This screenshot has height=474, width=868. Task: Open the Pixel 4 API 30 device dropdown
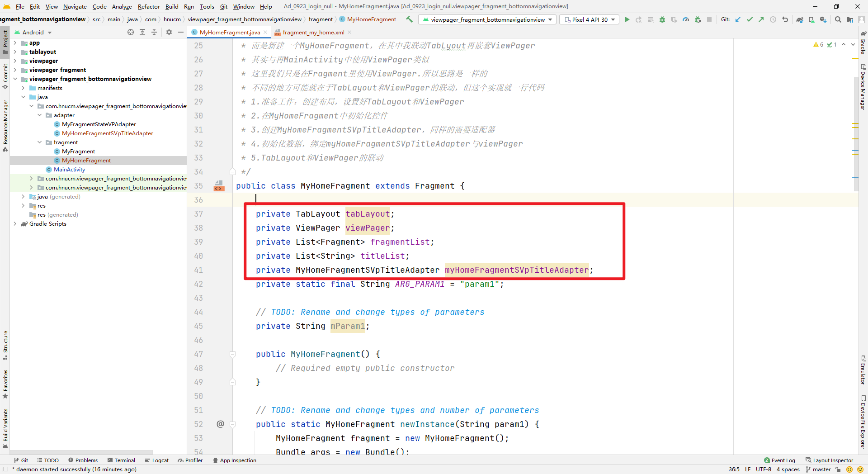(x=590, y=19)
